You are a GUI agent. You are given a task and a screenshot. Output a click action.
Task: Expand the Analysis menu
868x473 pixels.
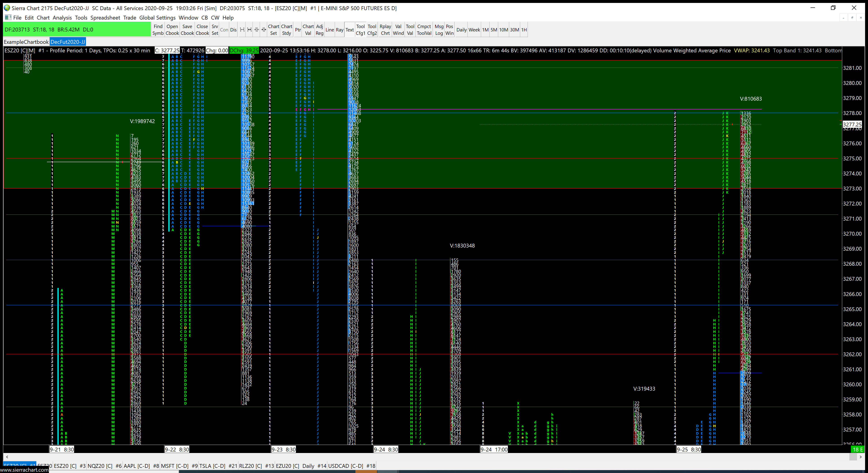tap(62, 18)
